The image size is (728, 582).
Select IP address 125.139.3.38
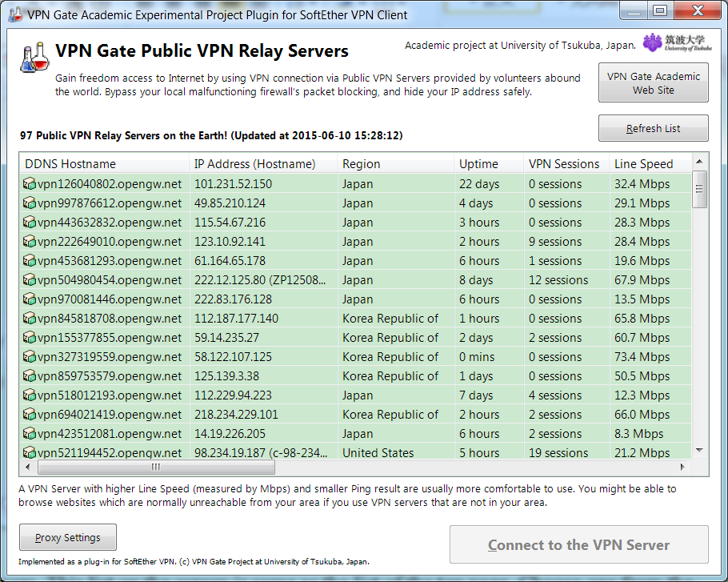pos(226,375)
